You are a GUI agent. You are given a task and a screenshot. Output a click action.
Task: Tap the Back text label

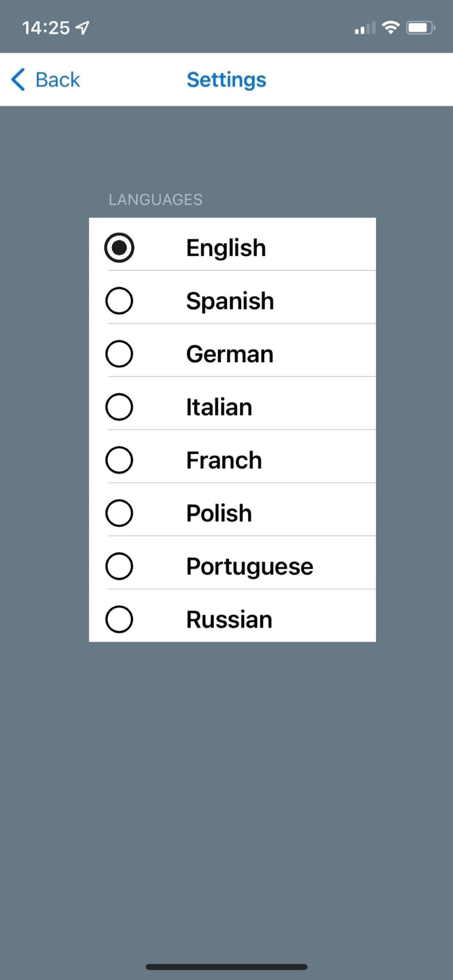pos(57,80)
